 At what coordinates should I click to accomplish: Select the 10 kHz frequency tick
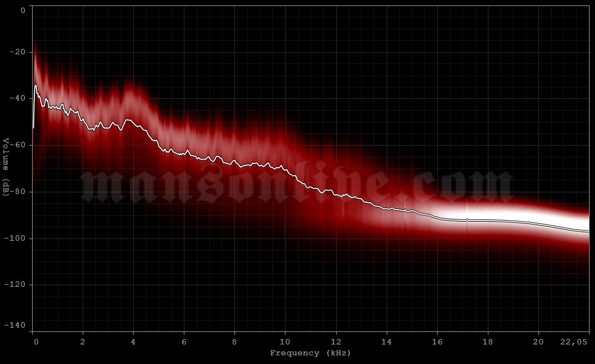coord(284,343)
